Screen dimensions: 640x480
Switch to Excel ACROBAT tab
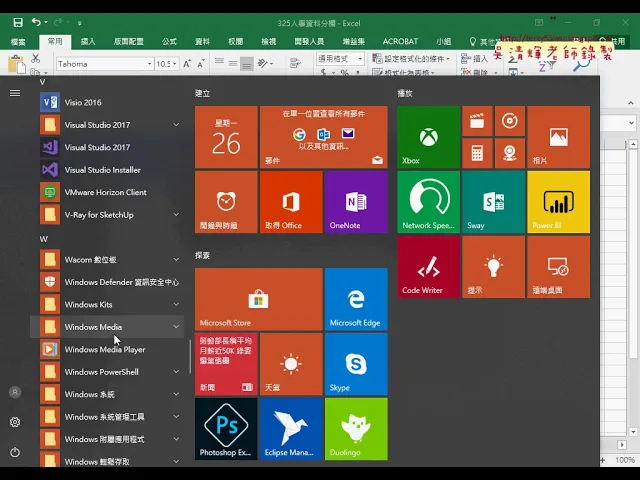(400, 42)
